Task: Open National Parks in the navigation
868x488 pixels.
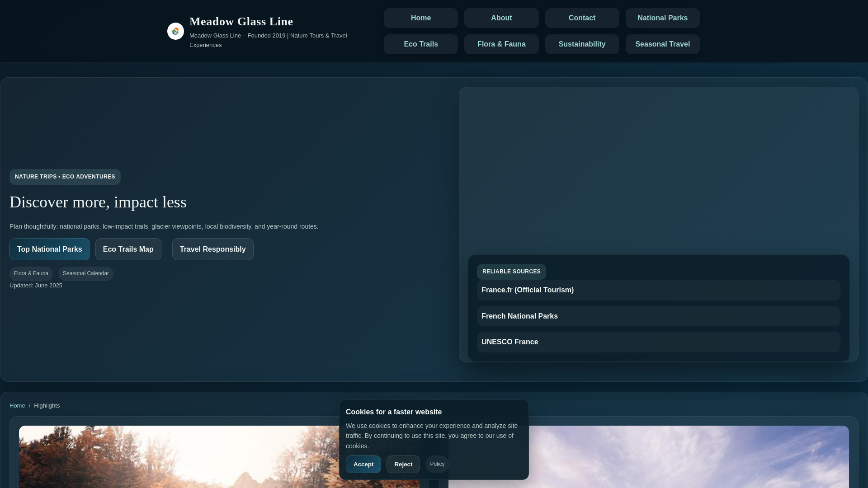Action: (662, 18)
